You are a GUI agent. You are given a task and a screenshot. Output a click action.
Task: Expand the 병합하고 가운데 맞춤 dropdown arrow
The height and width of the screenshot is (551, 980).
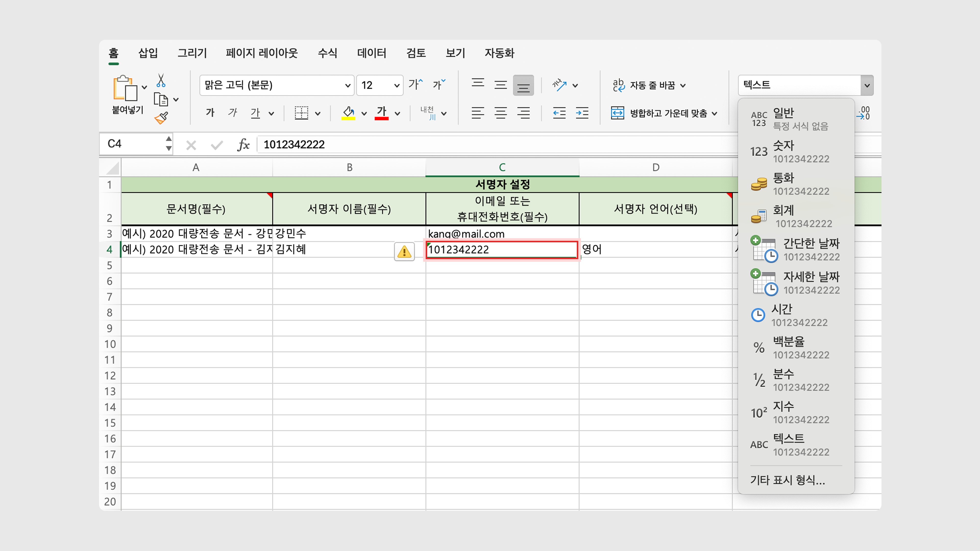point(715,113)
